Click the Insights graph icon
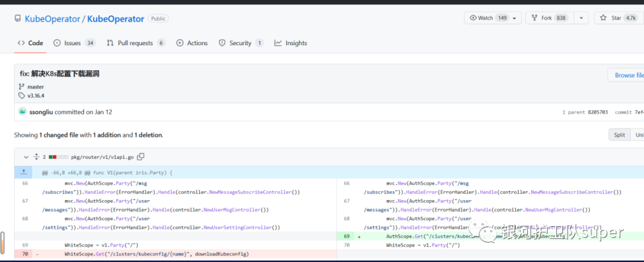This screenshot has height=262, width=644. (278, 43)
